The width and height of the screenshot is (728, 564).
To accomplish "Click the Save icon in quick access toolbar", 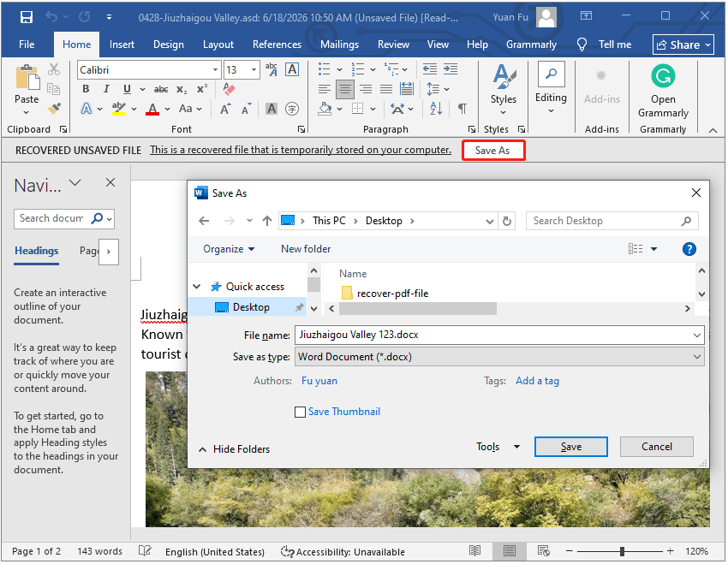I will click(27, 17).
